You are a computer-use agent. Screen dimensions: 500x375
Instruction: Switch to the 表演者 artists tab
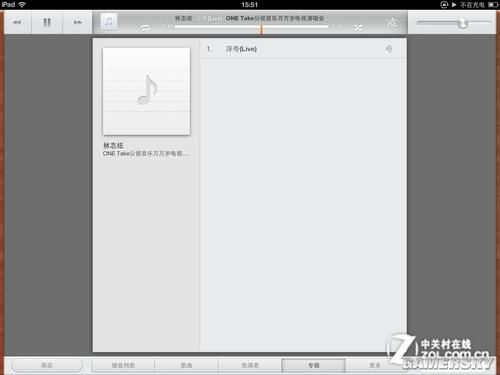point(250,365)
